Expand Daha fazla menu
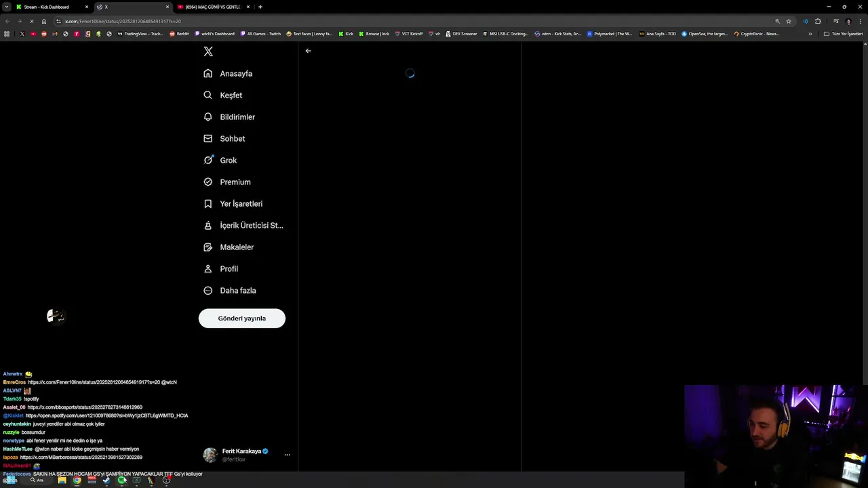The height and width of the screenshot is (488, 868). coord(230,290)
